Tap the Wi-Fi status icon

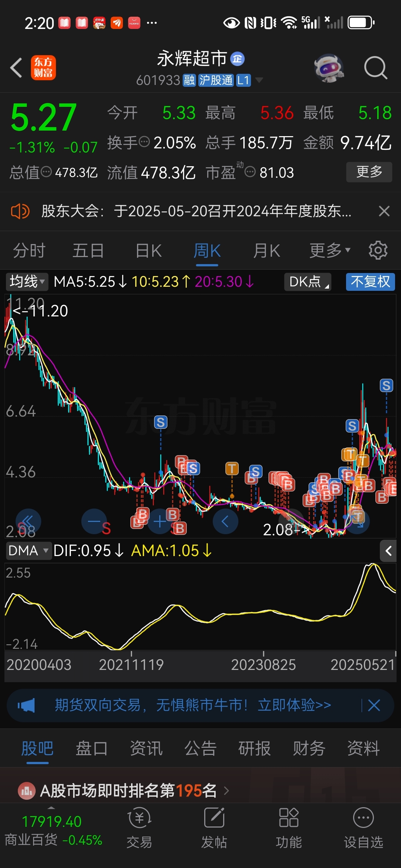point(289,23)
